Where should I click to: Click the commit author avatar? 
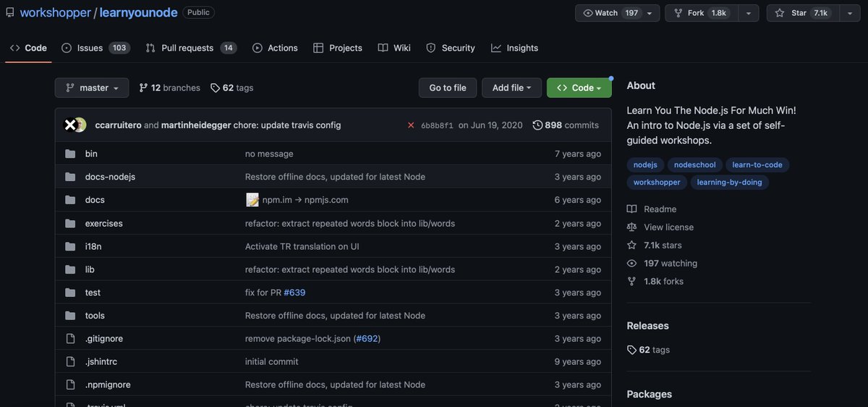coord(75,125)
